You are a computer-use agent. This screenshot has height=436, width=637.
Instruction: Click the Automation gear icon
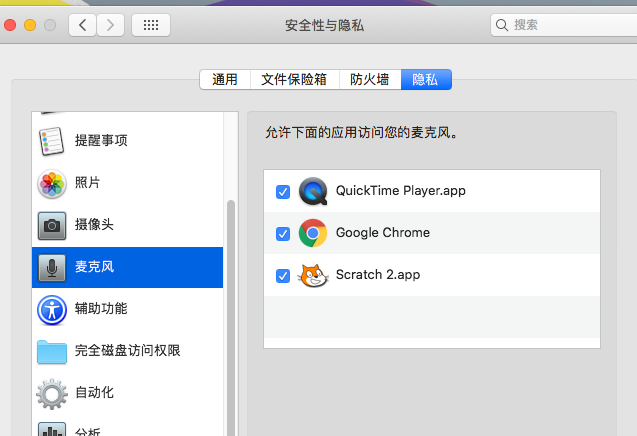(x=52, y=394)
